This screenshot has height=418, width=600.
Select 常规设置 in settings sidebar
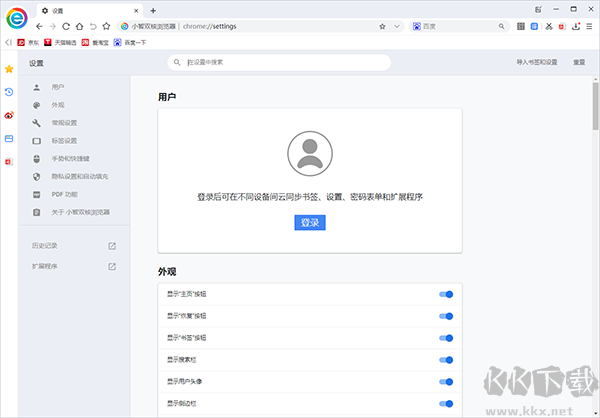pyautogui.click(x=64, y=122)
